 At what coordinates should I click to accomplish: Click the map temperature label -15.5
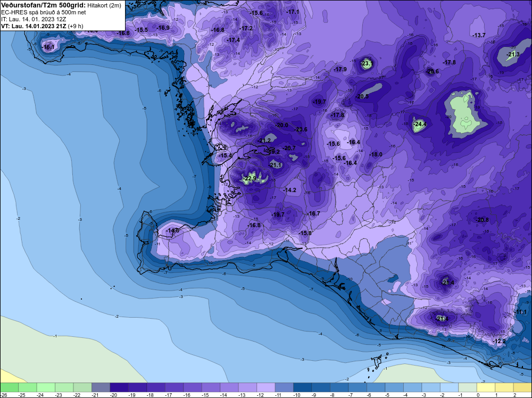pyautogui.click(x=142, y=30)
